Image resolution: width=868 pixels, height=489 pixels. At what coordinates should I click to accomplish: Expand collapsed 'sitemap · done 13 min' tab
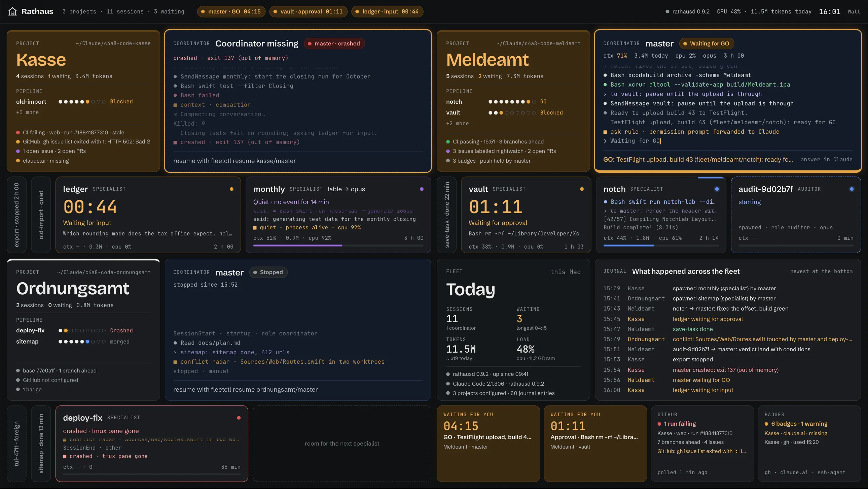(x=41, y=444)
